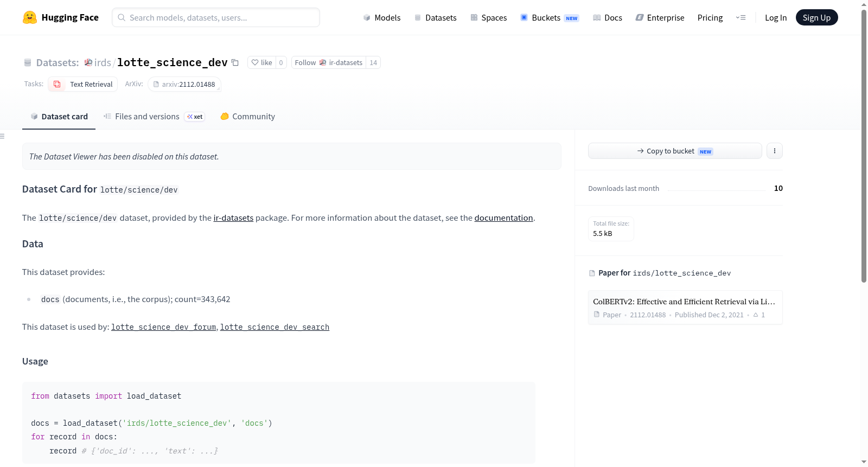Open the Pricing page

pyautogui.click(x=710, y=17)
